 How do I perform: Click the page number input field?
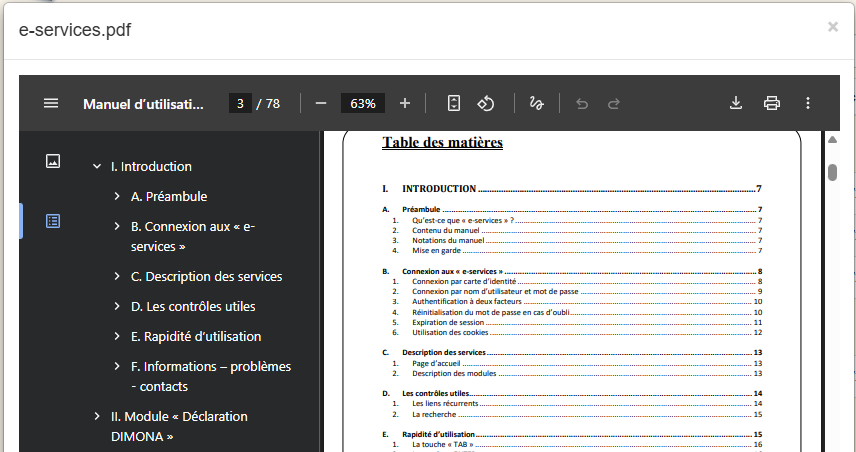240,103
